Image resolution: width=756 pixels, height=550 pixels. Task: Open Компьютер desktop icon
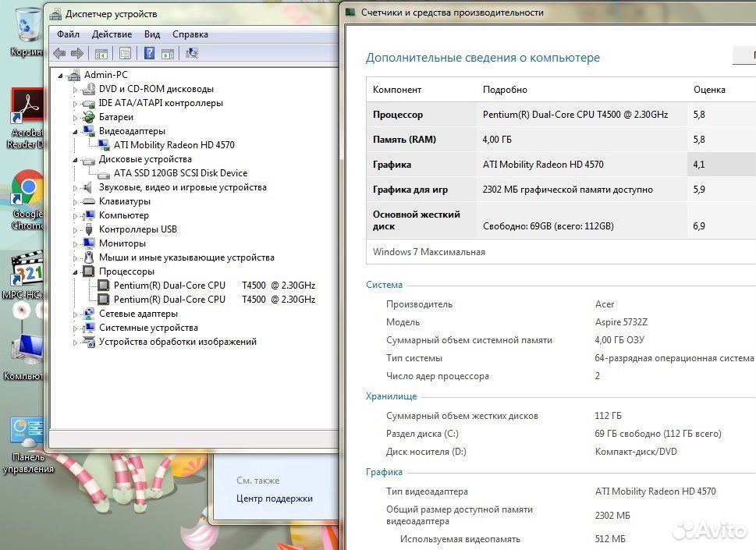click(x=25, y=357)
